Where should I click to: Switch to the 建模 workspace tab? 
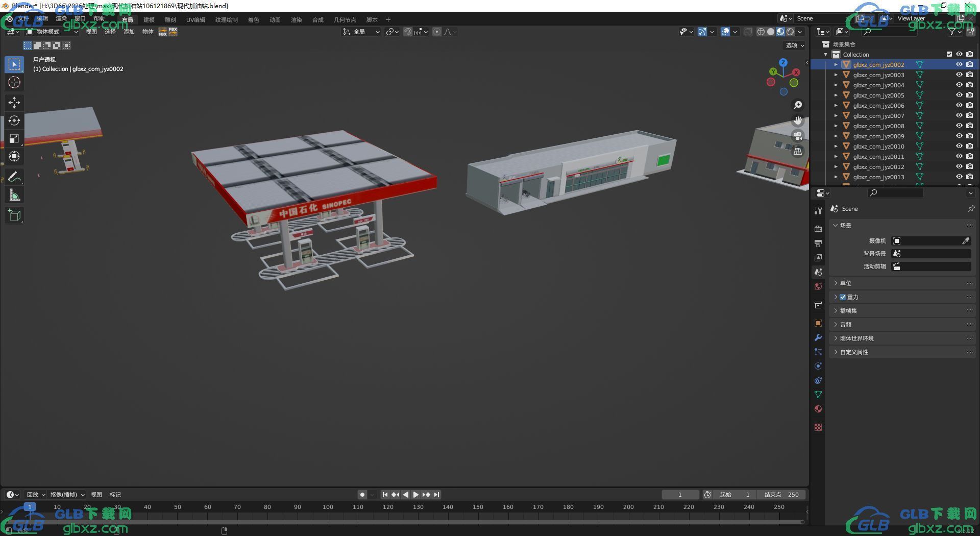coord(149,20)
